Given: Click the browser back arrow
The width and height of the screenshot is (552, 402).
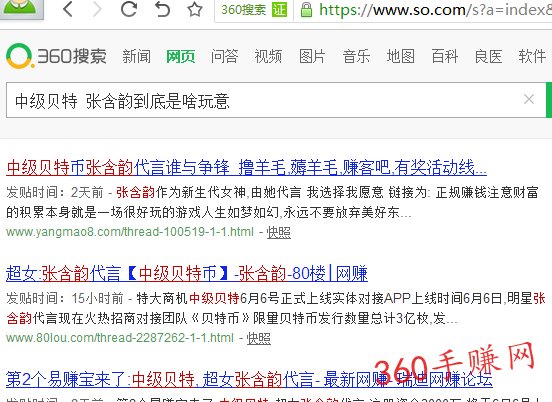Looking at the screenshot, I should pos(68,9).
